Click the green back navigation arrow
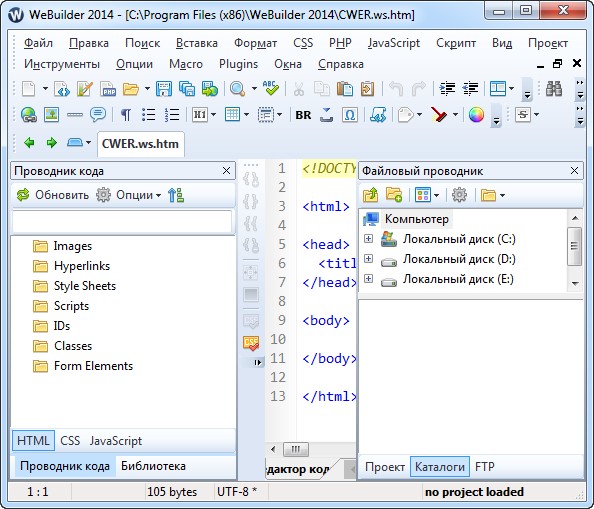Image resolution: width=594 pixels, height=509 pixels. click(x=29, y=143)
